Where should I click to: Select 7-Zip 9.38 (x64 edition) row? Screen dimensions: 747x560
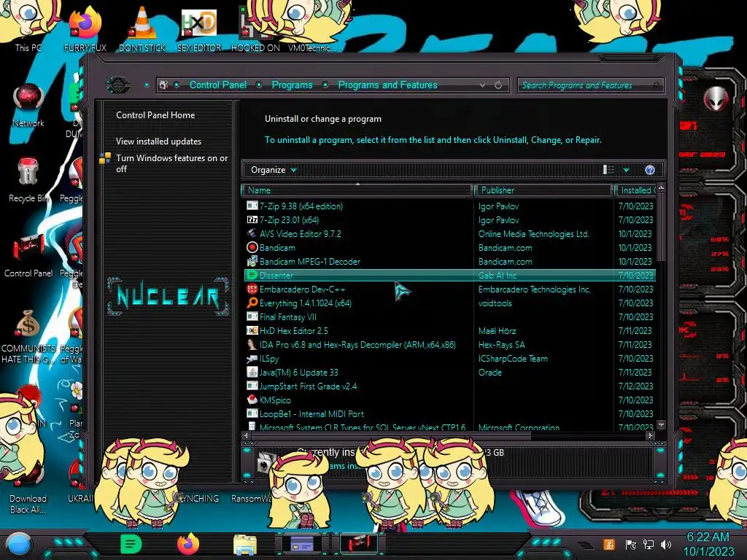tap(450, 206)
